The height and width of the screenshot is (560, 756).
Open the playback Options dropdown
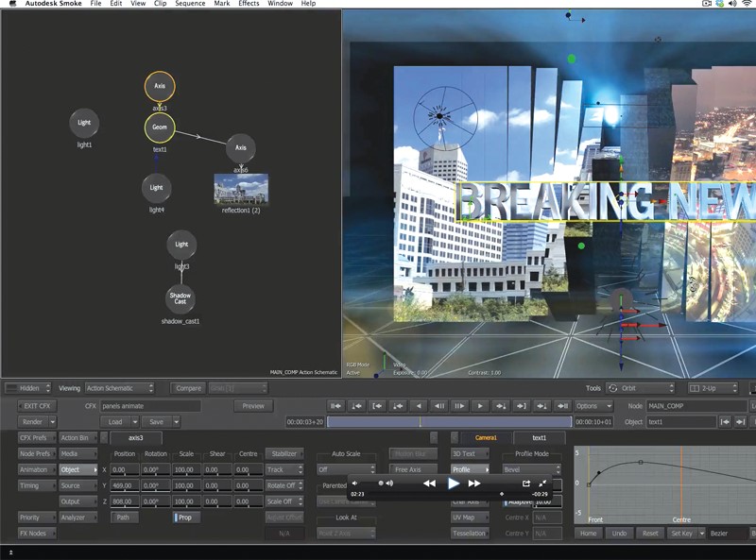[x=593, y=406]
